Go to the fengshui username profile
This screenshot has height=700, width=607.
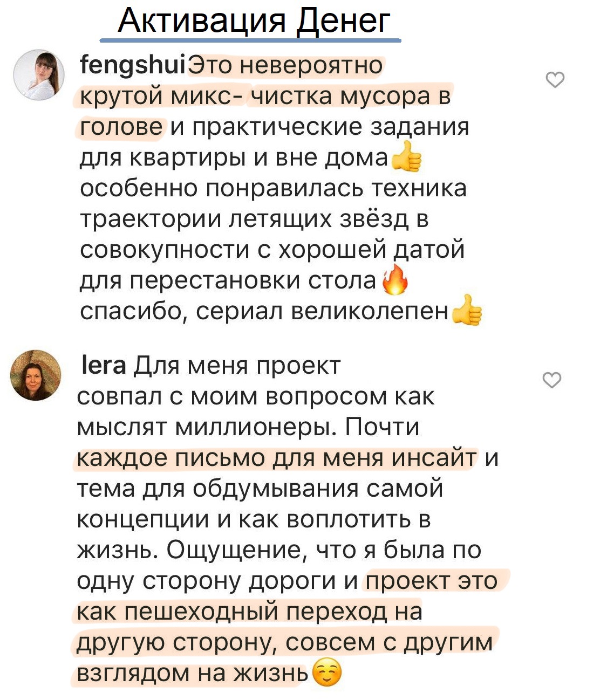click(x=133, y=66)
